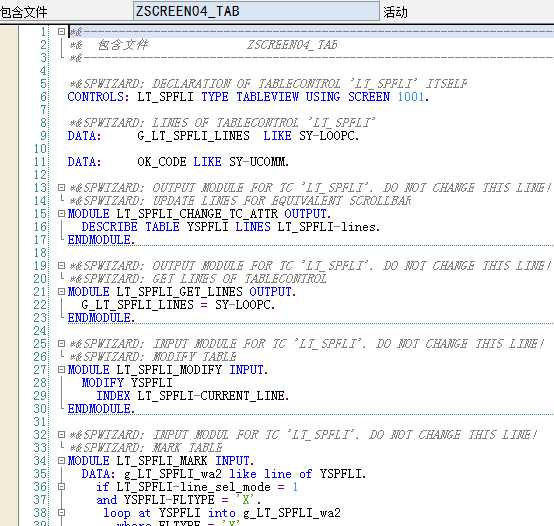The width and height of the screenshot is (554, 526).
Task: Click 'ENDMODULE.' on line 23
Action: (x=101, y=318)
